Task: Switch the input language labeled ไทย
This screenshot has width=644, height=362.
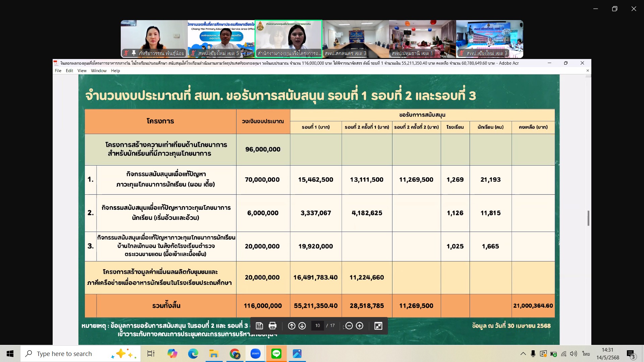Action: [x=586, y=354]
